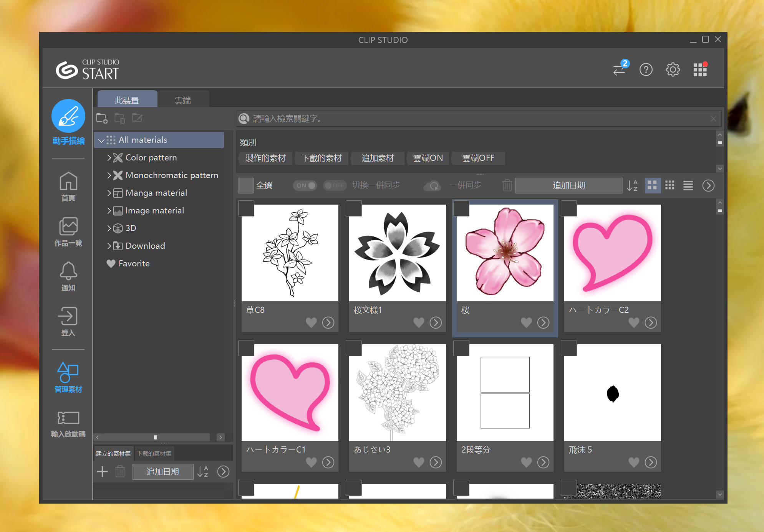Favorite the 草C8 material
Screen dimensions: 764x532
tap(311, 322)
